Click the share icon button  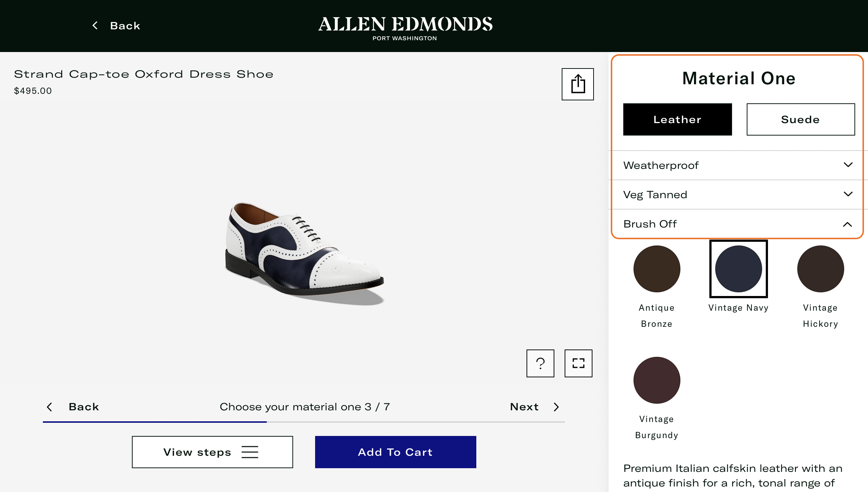click(577, 84)
